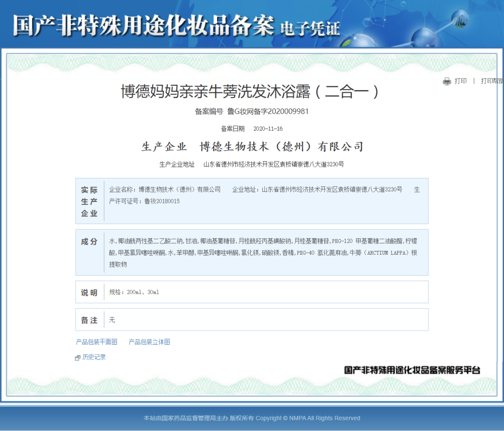Select the filing number 鲁G妆网备字2020009981
The width and height of the screenshot is (504, 431).
click(267, 111)
